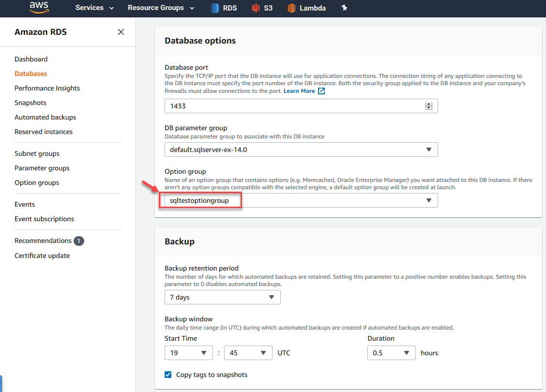
Task: Open the Services menu
Action: 94,8
